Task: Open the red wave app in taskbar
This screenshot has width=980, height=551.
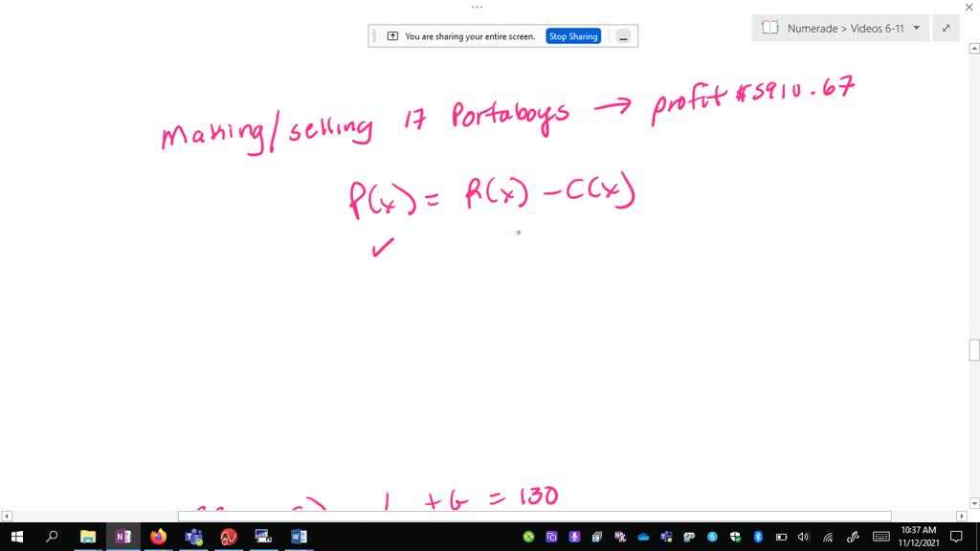Action: [229, 537]
